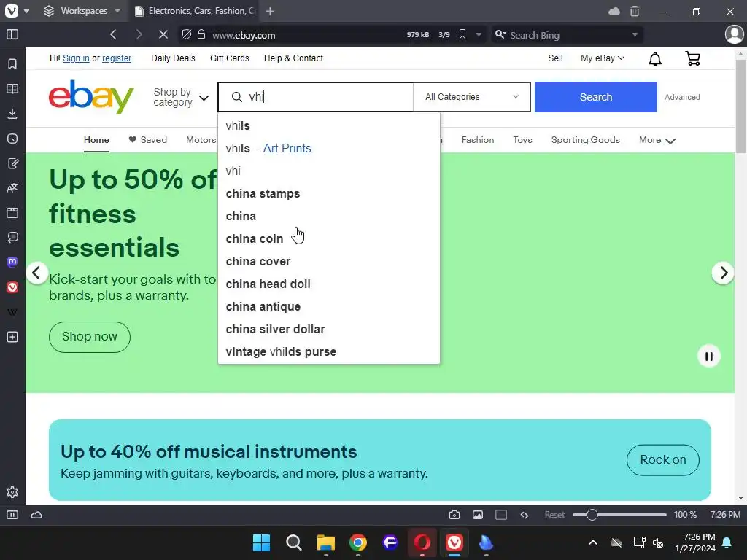Choose the 'china silver dollar' suggestion
The height and width of the screenshot is (560, 747).
click(x=329, y=329)
